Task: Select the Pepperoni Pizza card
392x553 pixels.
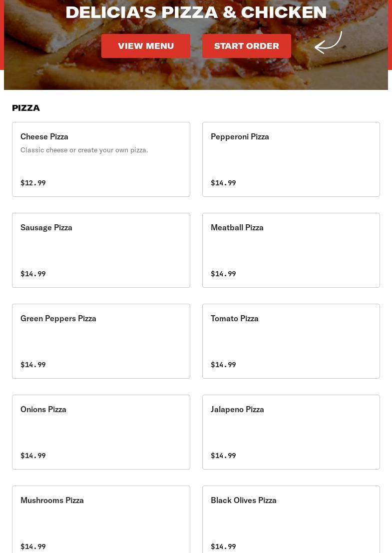Action: [291, 159]
